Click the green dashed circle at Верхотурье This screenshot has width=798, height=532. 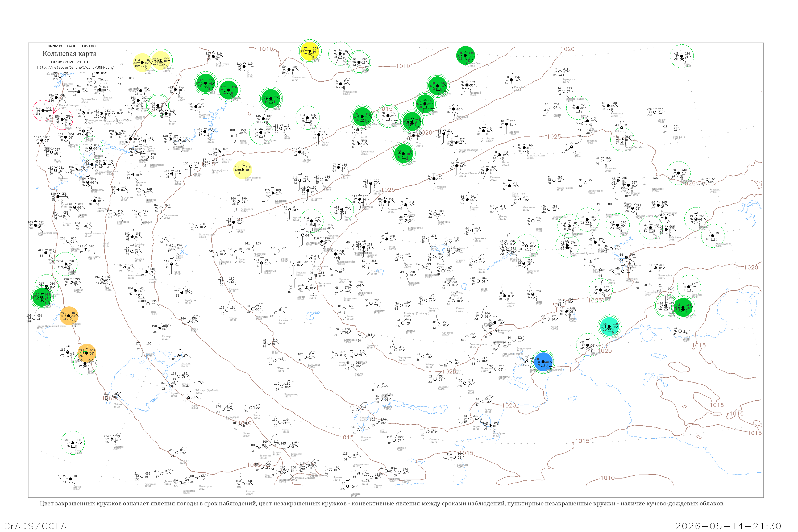pos(261,132)
